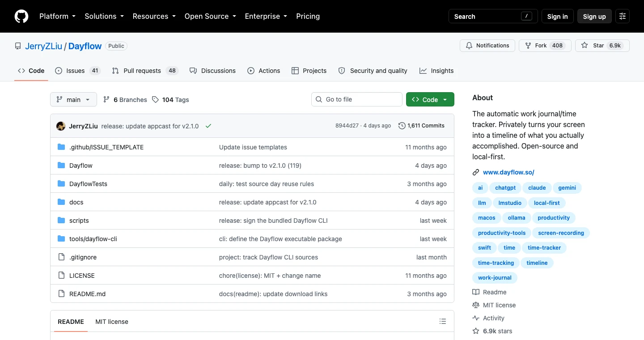Open the www.dayflow.so link
644x340 pixels.
(x=508, y=172)
